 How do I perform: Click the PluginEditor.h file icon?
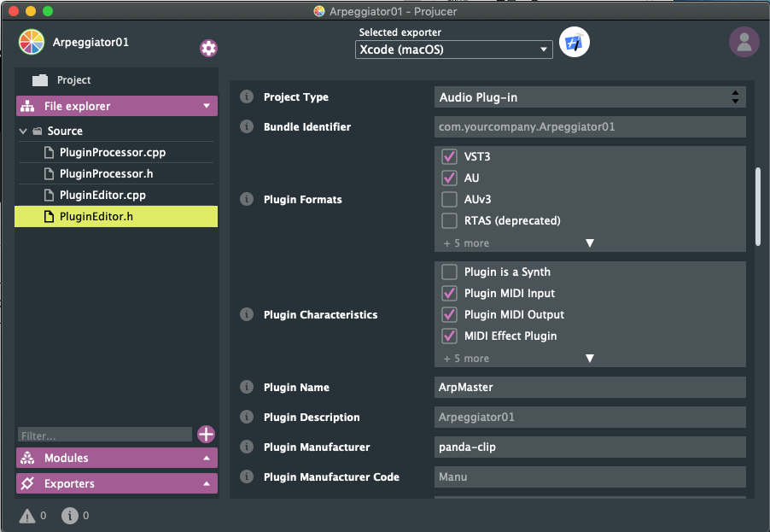(x=49, y=217)
